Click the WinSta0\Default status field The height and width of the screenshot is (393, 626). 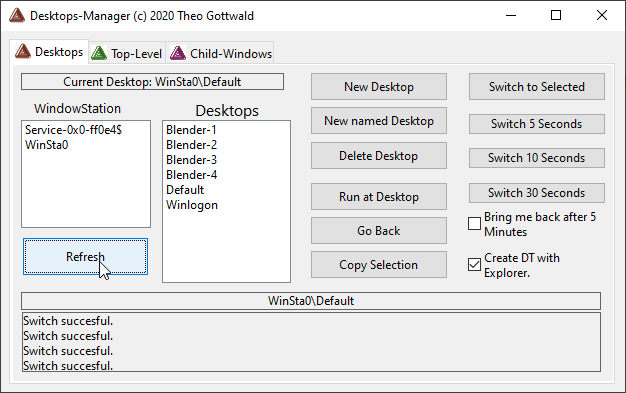[x=311, y=301]
